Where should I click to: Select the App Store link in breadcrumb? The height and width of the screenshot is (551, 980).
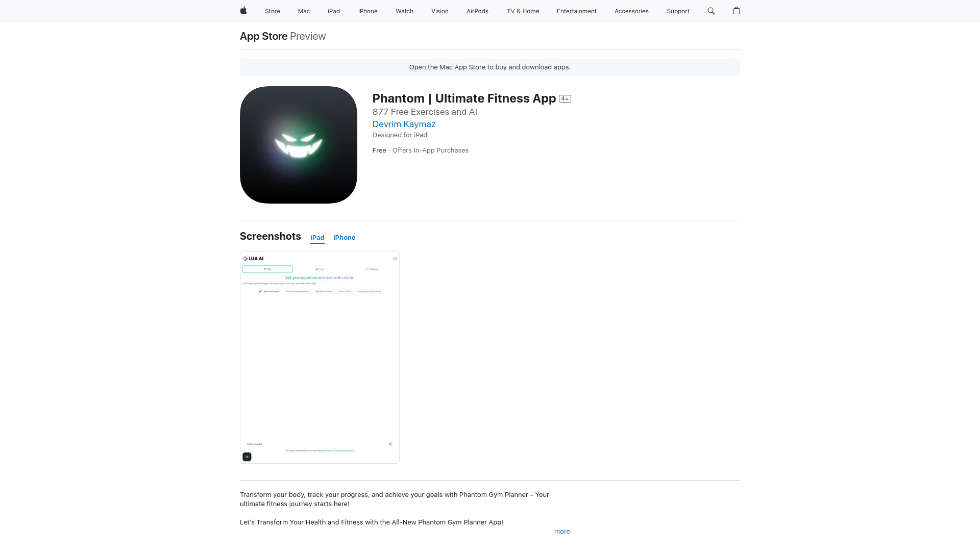click(x=263, y=36)
